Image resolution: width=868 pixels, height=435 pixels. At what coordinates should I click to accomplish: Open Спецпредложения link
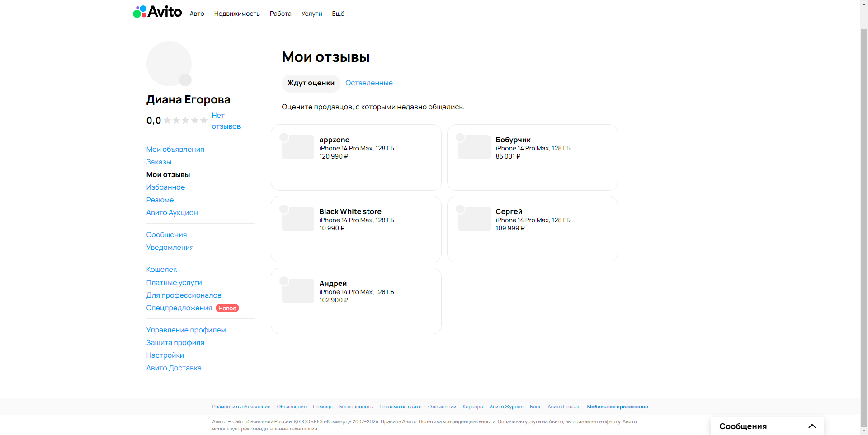coord(179,308)
